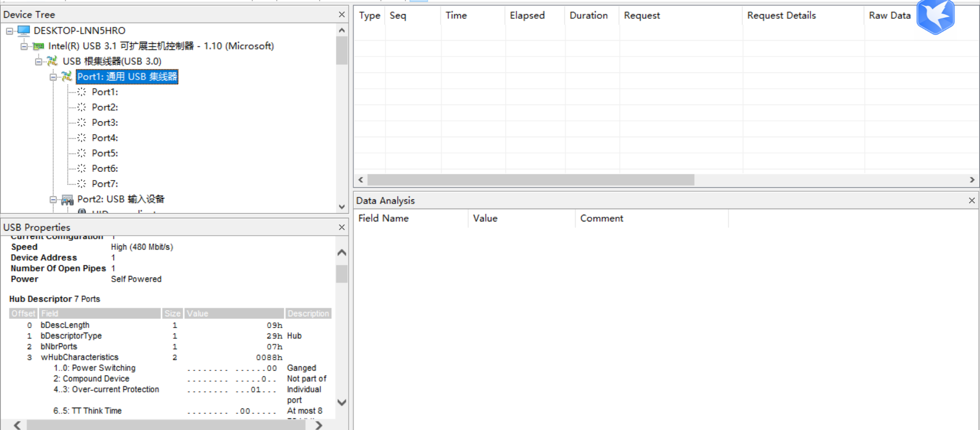Image resolution: width=980 pixels, height=430 pixels.
Task: Click the empty port icon beside Port4:
Action: pyautogui.click(x=82, y=138)
